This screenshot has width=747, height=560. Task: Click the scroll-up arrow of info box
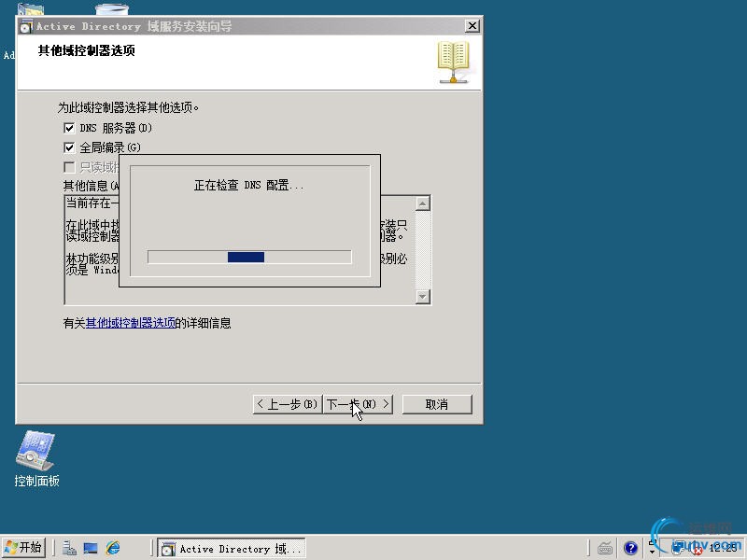point(423,203)
